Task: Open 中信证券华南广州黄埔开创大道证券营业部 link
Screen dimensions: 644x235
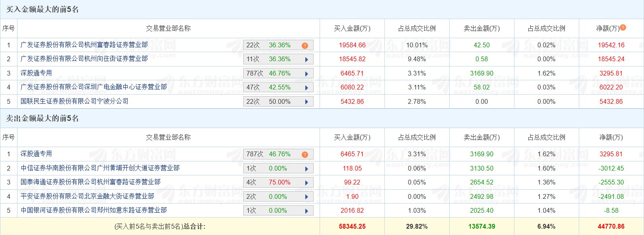Action: point(100,168)
